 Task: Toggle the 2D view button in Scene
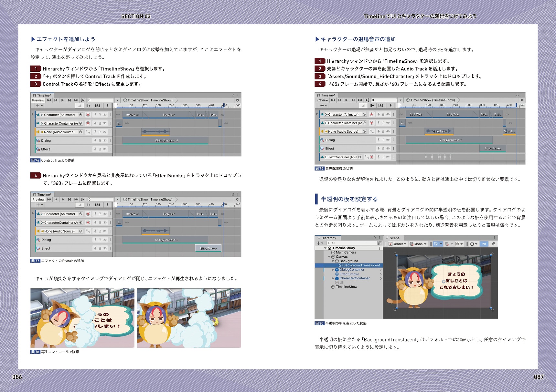pyautogui.click(x=484, y=244)
